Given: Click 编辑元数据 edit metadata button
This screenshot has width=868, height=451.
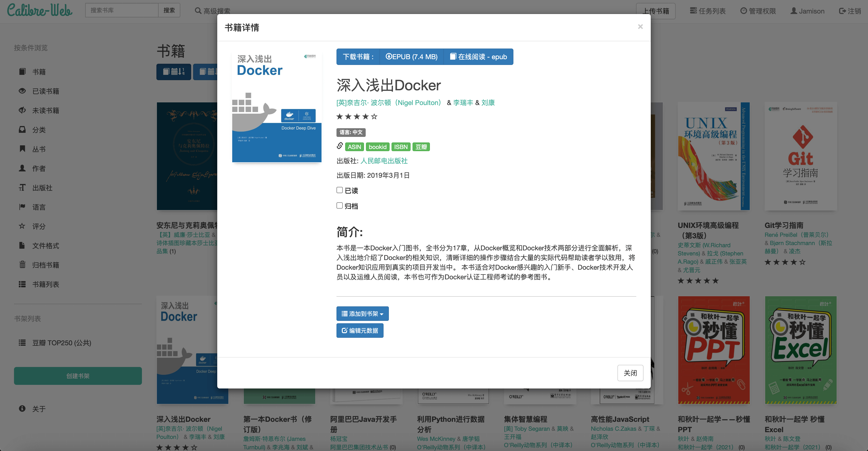Looking at the screenshot, I should pos(359,330).
